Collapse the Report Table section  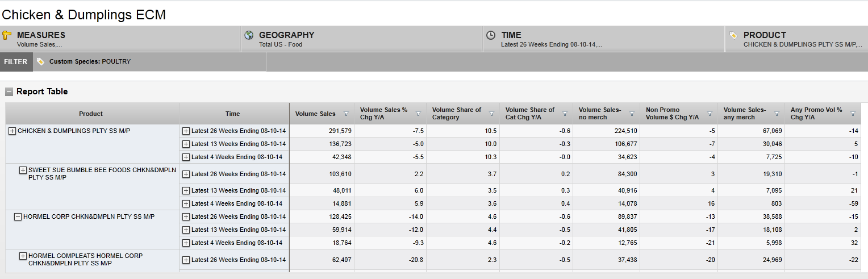click(9, 91)
